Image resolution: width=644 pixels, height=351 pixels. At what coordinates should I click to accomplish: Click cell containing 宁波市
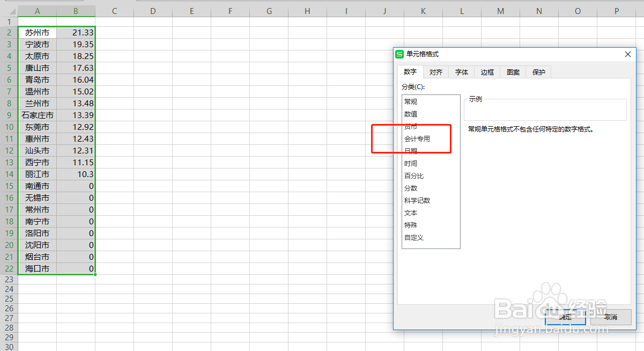click(x=37, y=44)
